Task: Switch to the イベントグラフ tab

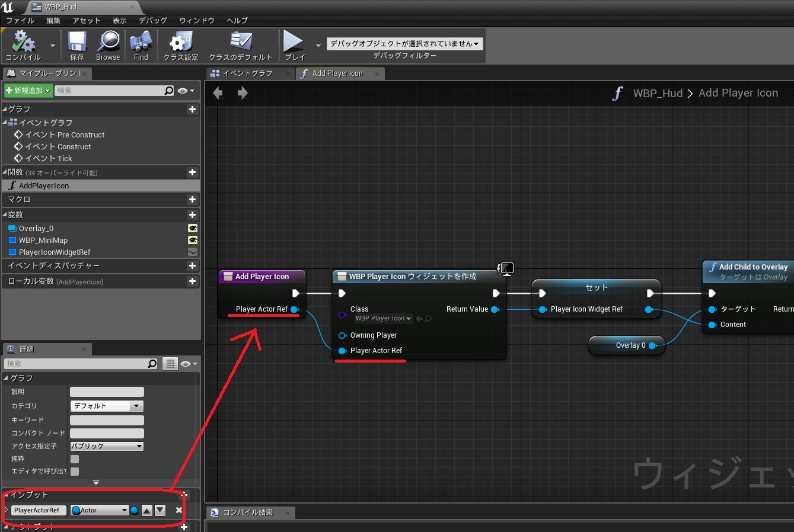Action: pos(247,73)
